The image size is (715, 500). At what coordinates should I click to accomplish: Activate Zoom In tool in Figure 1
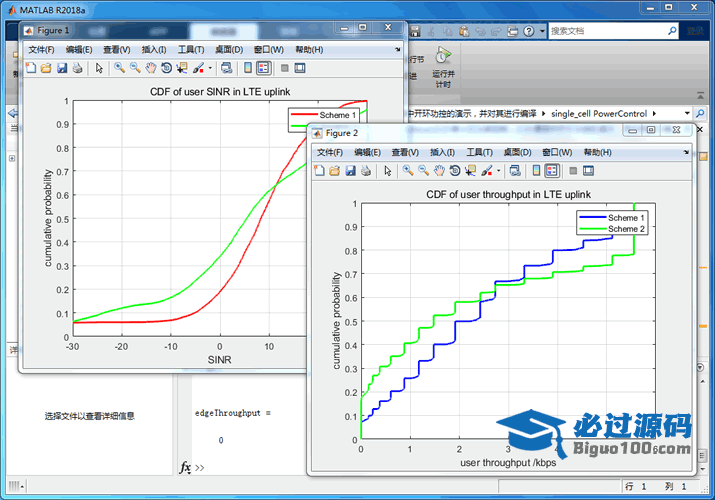click(119, 68)
